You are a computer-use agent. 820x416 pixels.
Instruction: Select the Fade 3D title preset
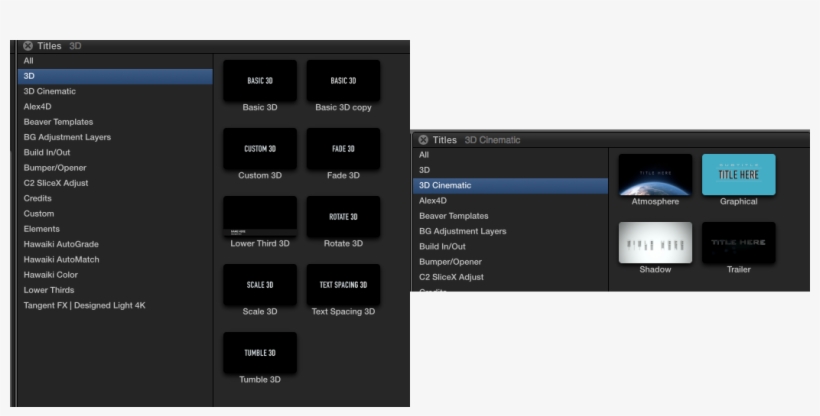click(x=343, y=148)
